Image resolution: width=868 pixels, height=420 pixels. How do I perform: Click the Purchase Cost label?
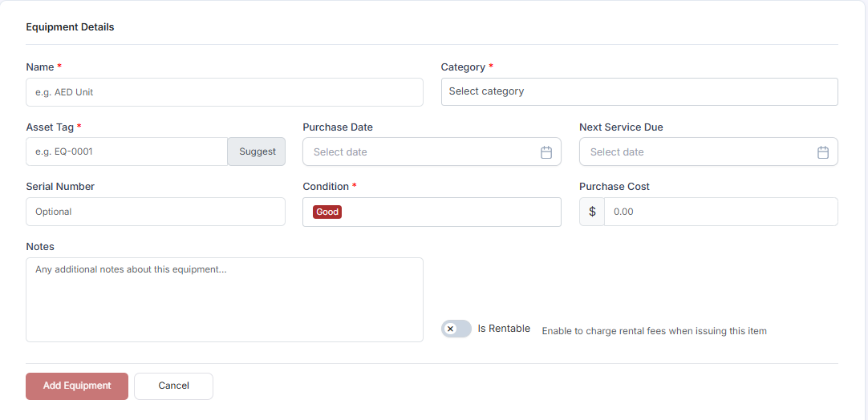(614, 187)
